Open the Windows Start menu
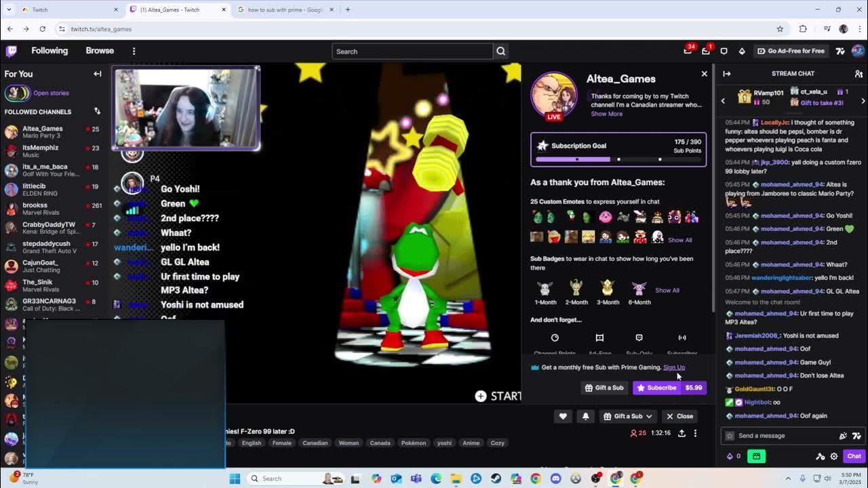 235,479
